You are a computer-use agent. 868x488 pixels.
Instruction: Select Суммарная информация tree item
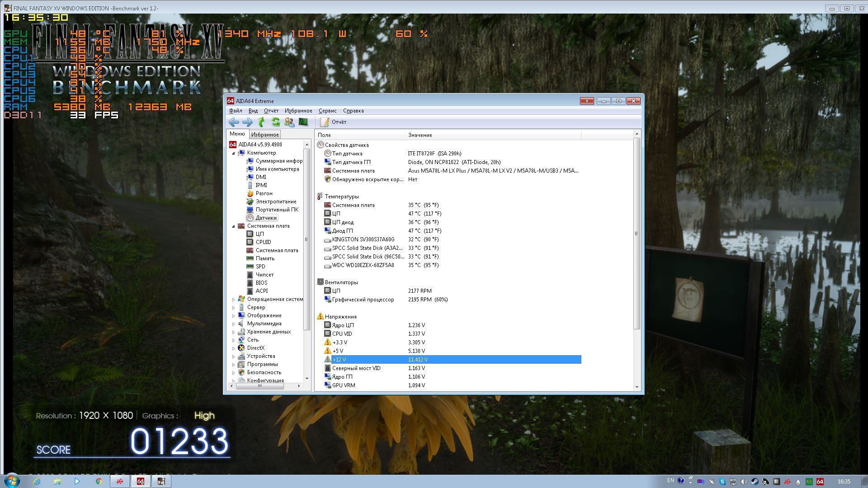tap(279, 161)
